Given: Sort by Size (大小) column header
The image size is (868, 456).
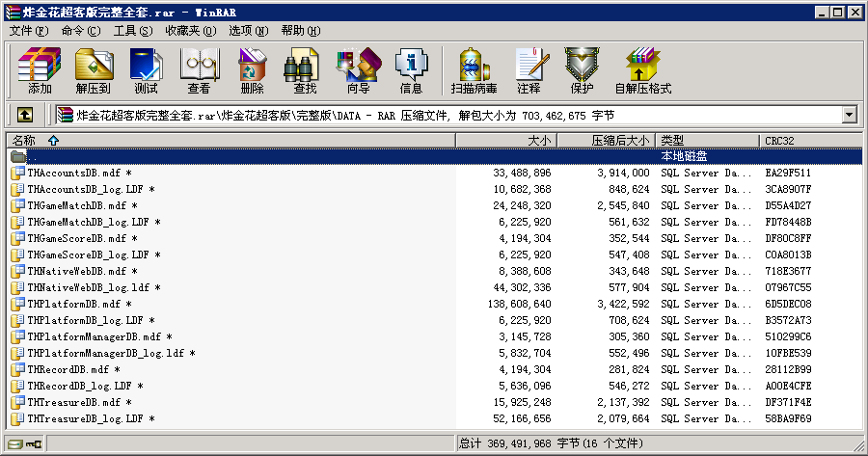Looking at the screenshot, I should (539, 141).
